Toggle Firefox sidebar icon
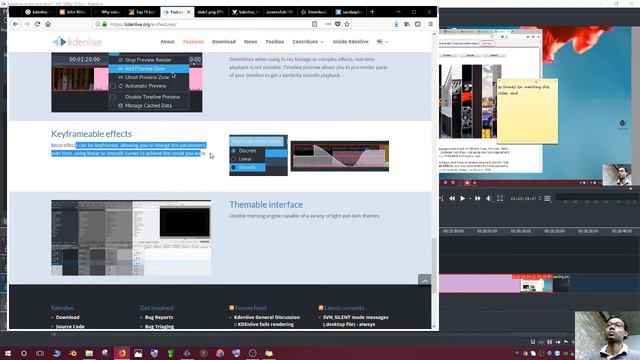The width and height of the screenshot is (640, 360). [418, 24]
